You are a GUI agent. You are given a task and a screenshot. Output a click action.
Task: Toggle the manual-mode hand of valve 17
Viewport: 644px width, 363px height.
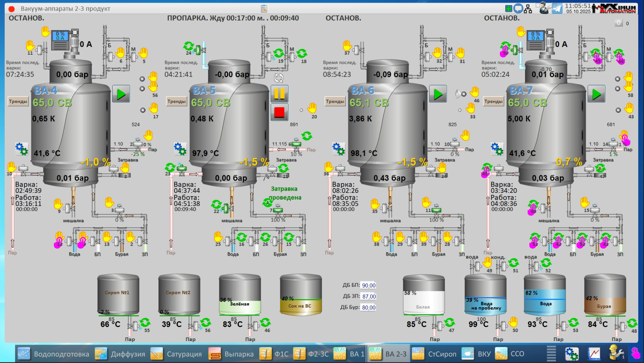[x=153, y=108]
